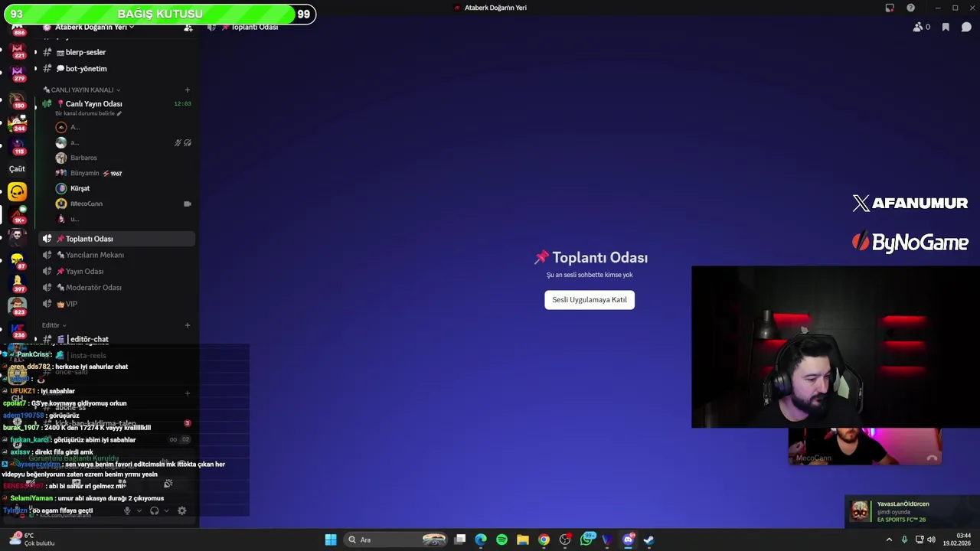Expand thread arrow beside editör-chat
This screenshot has height=551, width=980.
[34, 339]
